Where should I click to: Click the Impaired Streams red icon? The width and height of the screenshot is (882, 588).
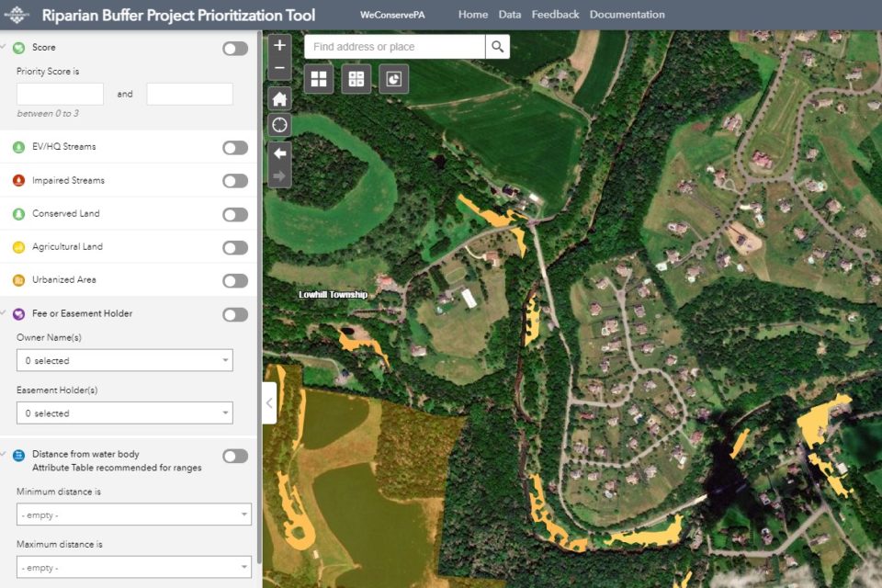[x=18, y=181]
